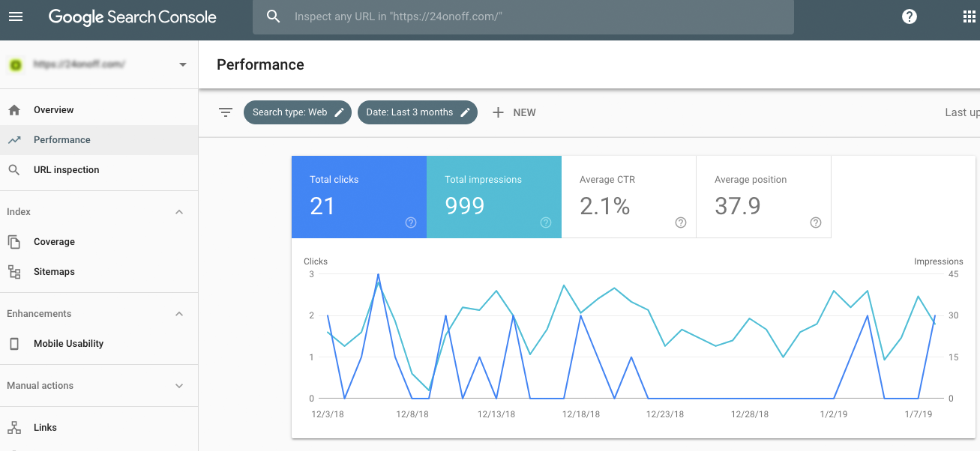
Task: Edit Date filter pencil icon
Action: tap(465, 112)
